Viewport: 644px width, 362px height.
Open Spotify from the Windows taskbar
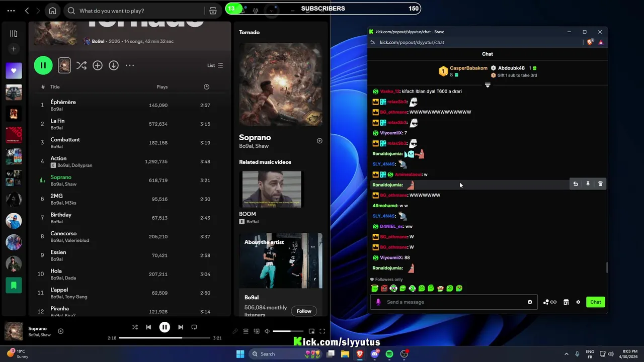pos(389,354)
